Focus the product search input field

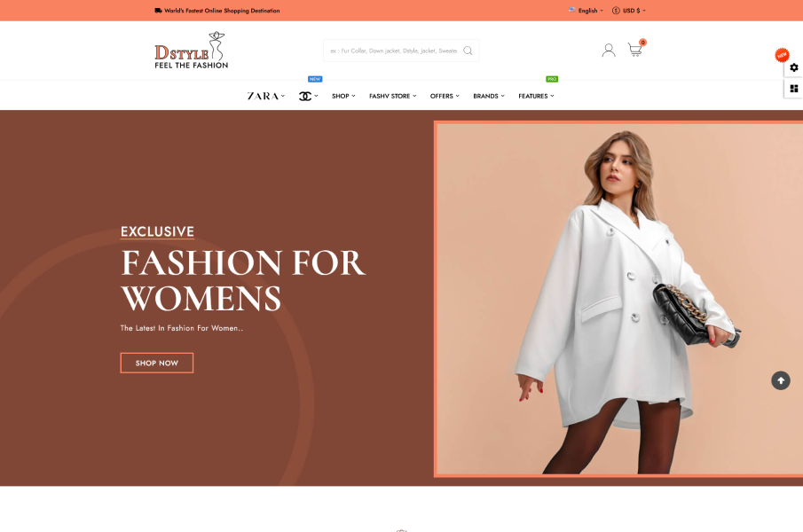click(x=393, y=51)
